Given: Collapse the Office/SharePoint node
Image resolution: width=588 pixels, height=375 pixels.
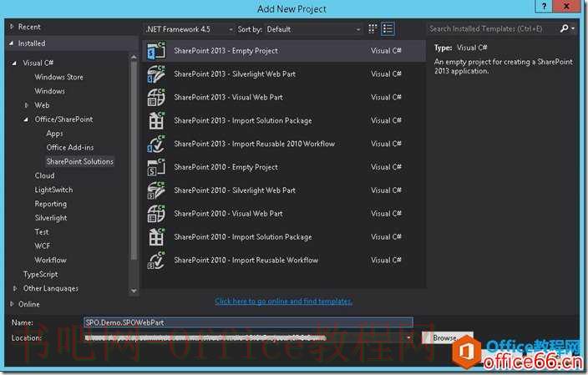Looking at the screenshot, I should [x=26, y=119].
